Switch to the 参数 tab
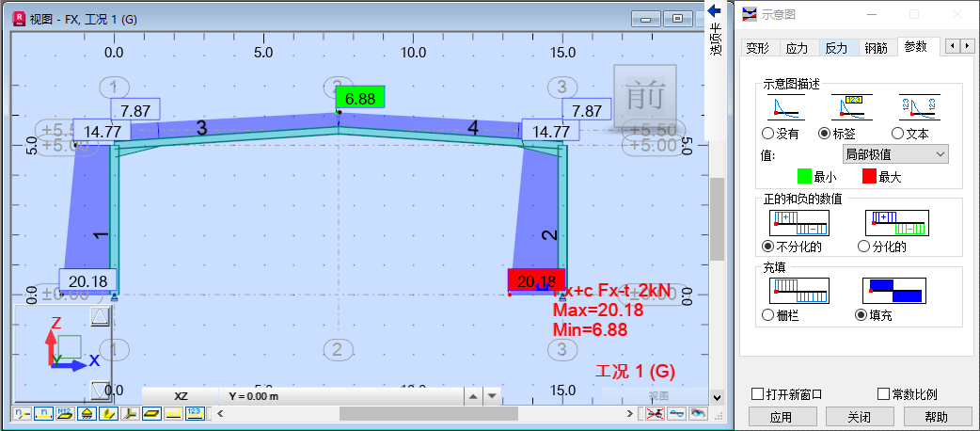Viewport: 980px width, 431px height. click(916, 48)
